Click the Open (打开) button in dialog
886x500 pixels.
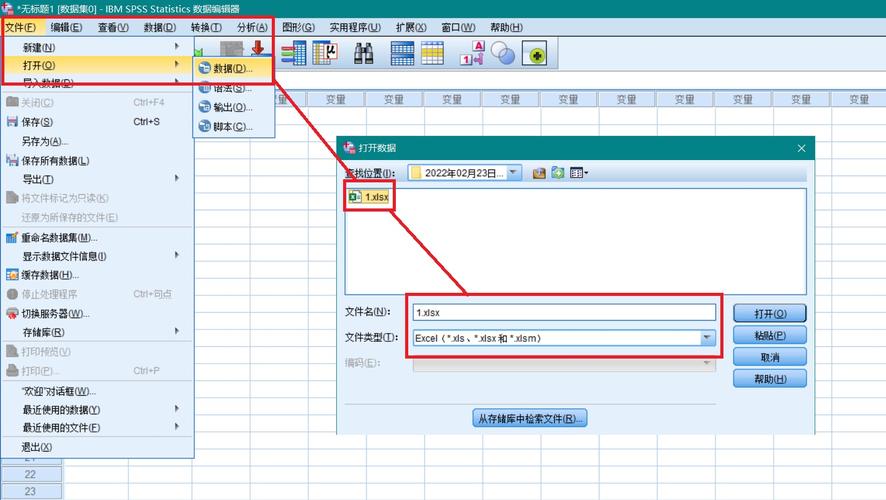point(770,313)
